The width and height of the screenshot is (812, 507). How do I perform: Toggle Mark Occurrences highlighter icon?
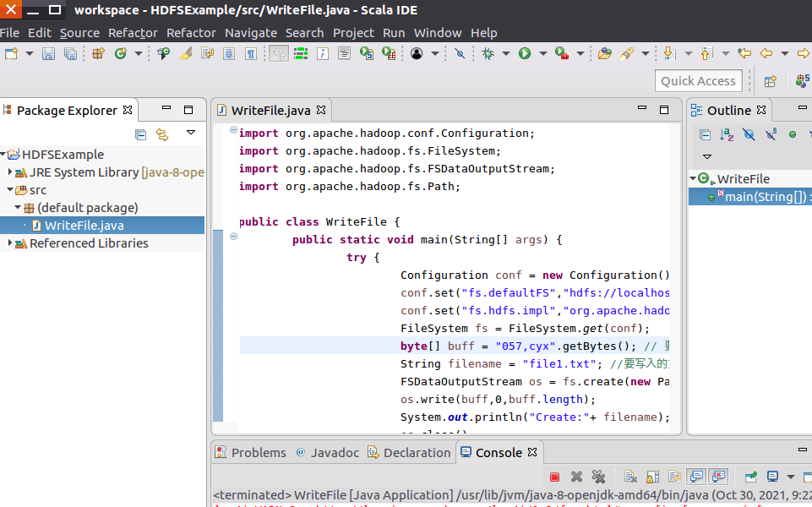(x=186, y=53)
